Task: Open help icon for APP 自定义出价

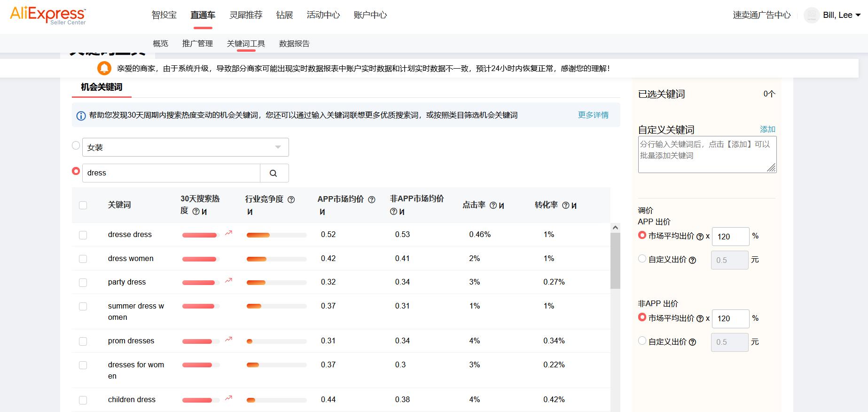Action: click(692, 260)
